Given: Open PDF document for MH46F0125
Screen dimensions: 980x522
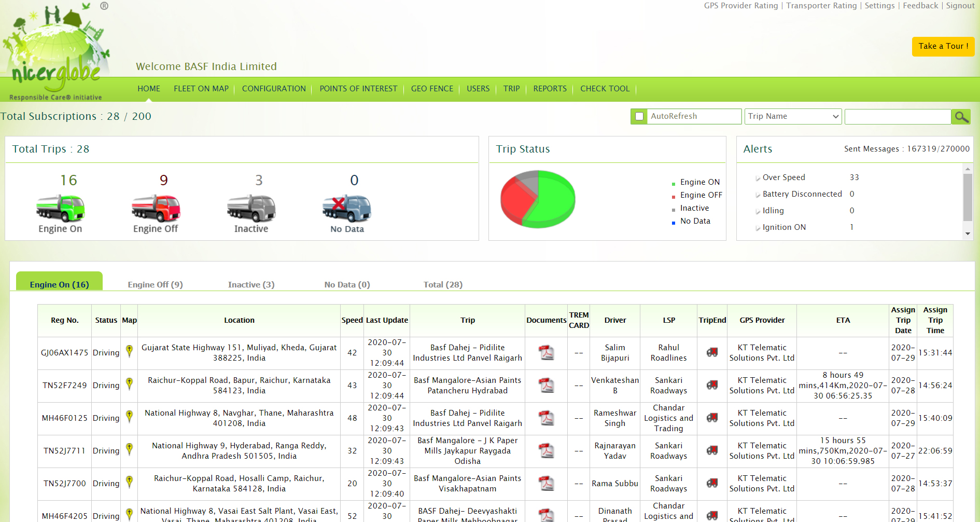Looking at the screenshot, I should pyautogui.click(x=547, y=418).
